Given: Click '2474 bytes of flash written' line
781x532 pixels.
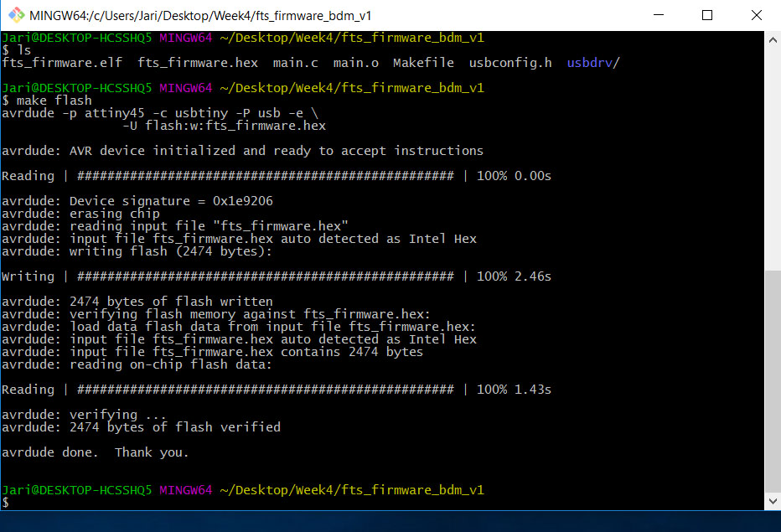Looking at the screenshot, I should pos(137,302).
